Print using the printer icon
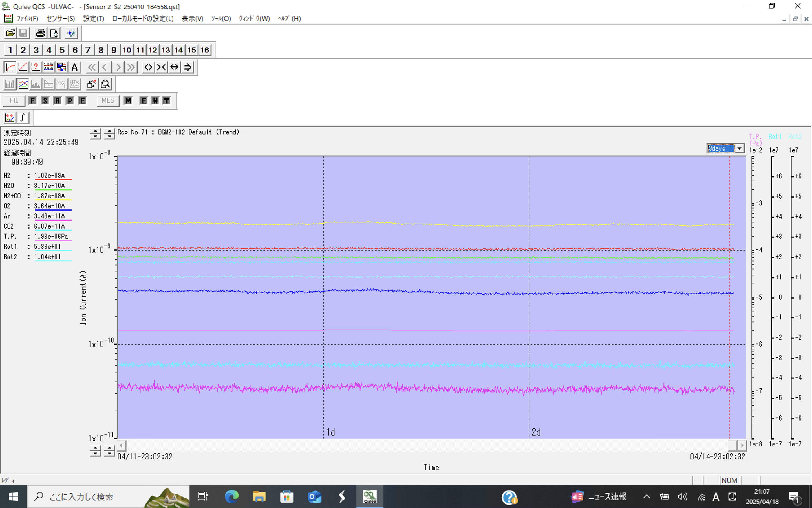812x508 pixels. pos(41,33)
